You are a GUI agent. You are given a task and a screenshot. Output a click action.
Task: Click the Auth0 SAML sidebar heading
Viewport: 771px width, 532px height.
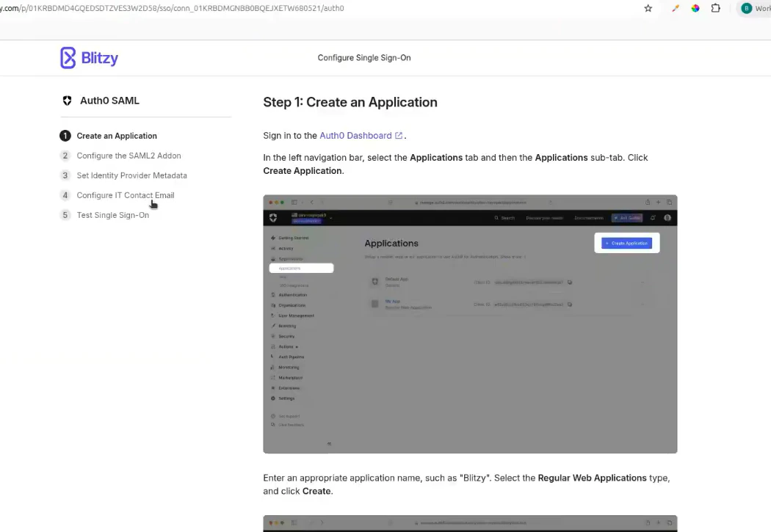109,101
